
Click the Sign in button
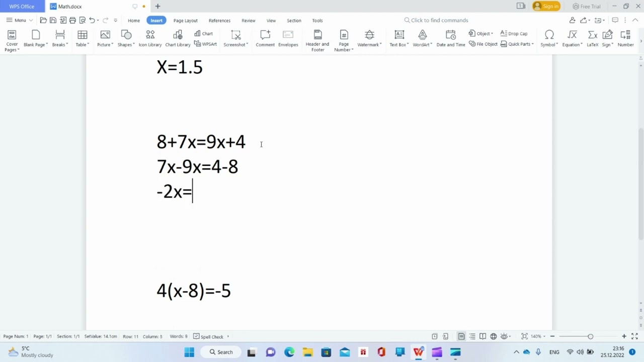546,7
